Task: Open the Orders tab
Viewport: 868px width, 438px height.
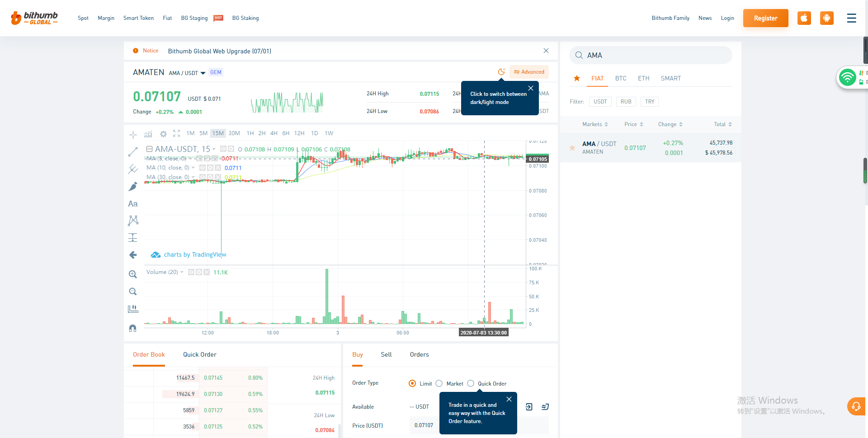Action: click(420, 354)
